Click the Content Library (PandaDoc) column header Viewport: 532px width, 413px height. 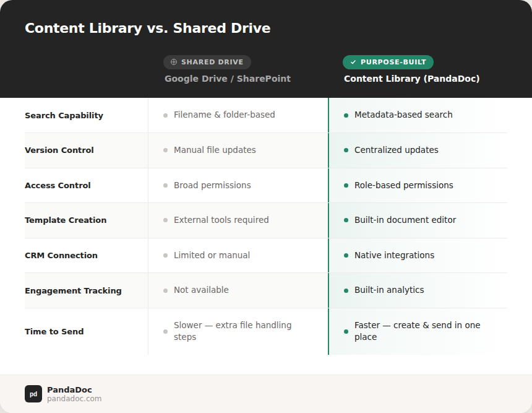(x=411, y=79)
